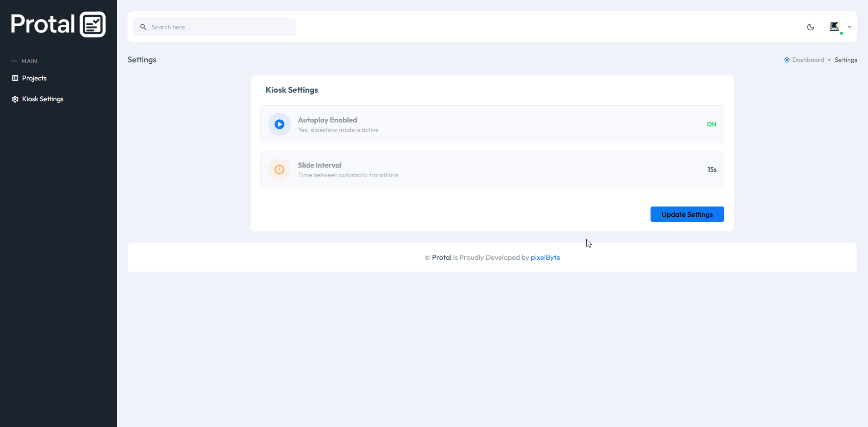Collapse the MAIN sidebar section
This screenshot has width=868, height=427.
click(x=14, y=61)
